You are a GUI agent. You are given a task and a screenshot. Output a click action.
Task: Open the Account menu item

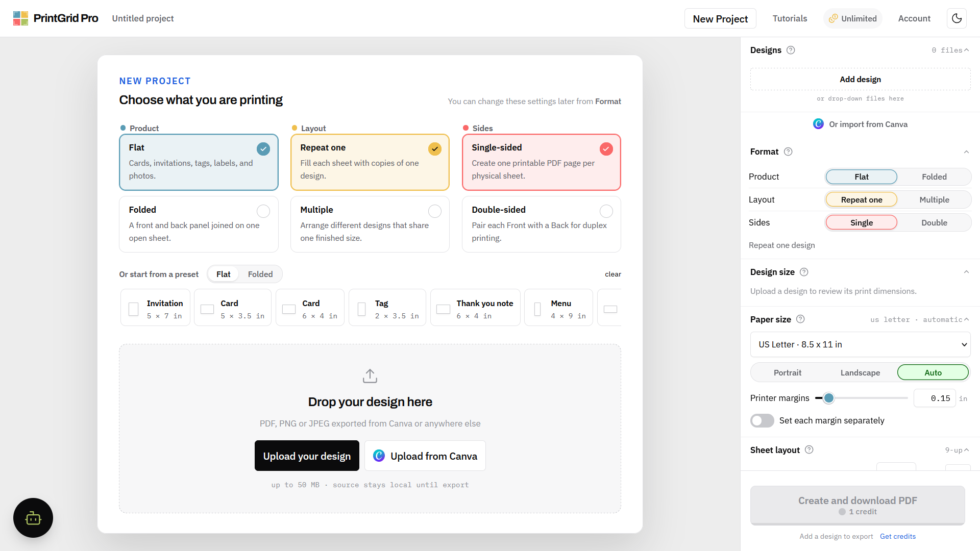pos(914,18)
